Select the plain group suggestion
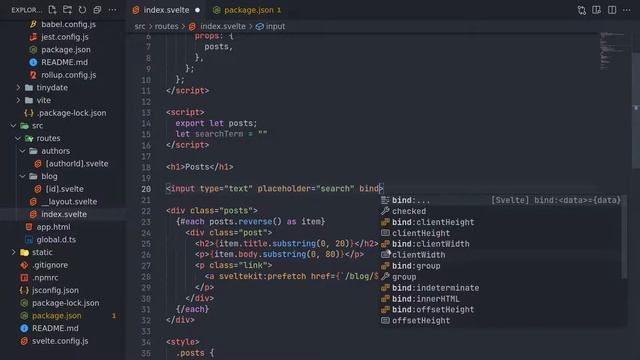The width and height of the screenshot is (640, 360). click(x=501, y=277)
